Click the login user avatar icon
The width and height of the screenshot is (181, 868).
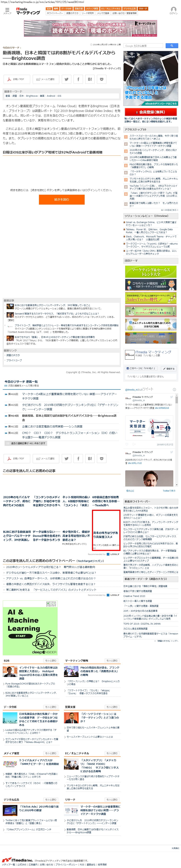pyautogui.click(x=173, y=10)
